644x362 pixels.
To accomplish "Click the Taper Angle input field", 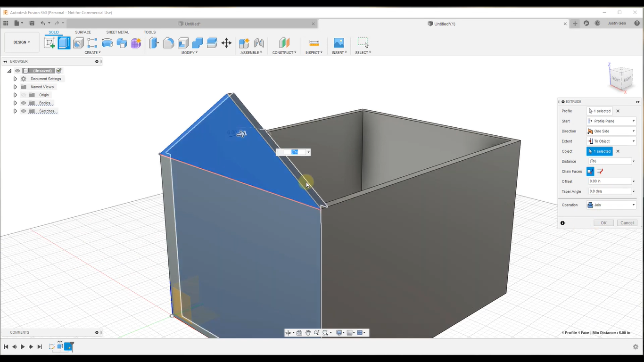I will pos(610,191).
